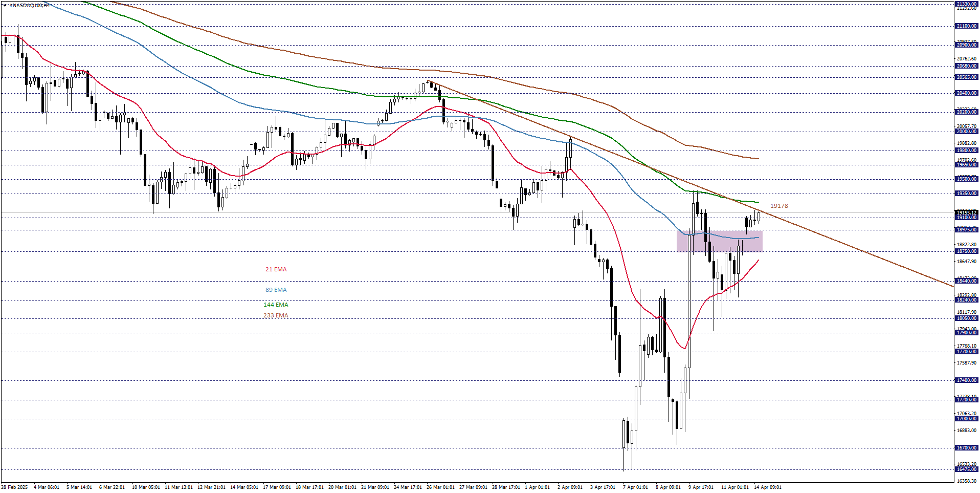Click the 18 Mar 17:01 time label
The width and height of the screenshot is (980, 493).
click(309, 487)
